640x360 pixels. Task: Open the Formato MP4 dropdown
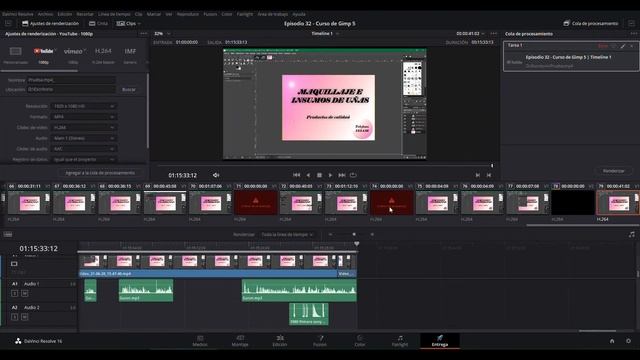pos(83,117)
